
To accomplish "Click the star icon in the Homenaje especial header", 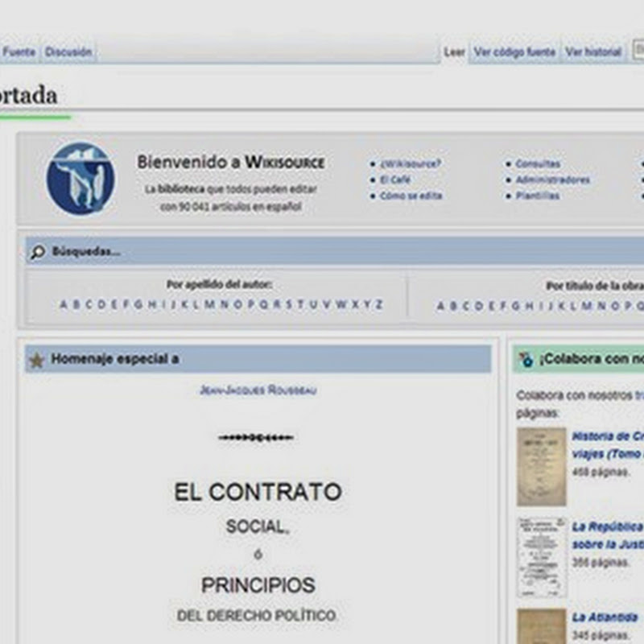I will pyautogui.click(x=36, y=360).
